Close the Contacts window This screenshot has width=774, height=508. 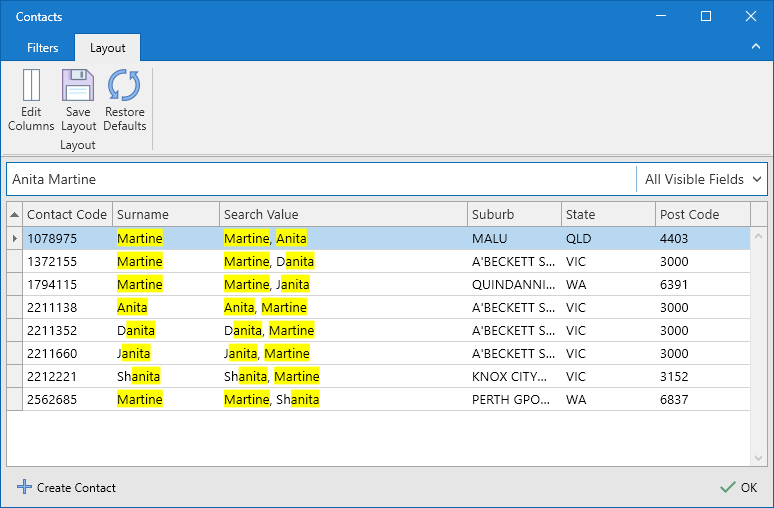point(751,16)
